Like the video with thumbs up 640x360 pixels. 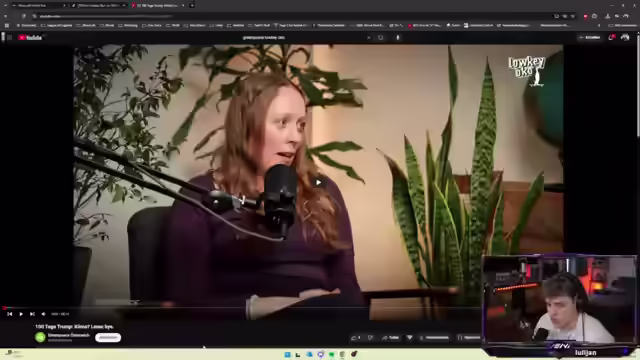(x=356, y=338)
